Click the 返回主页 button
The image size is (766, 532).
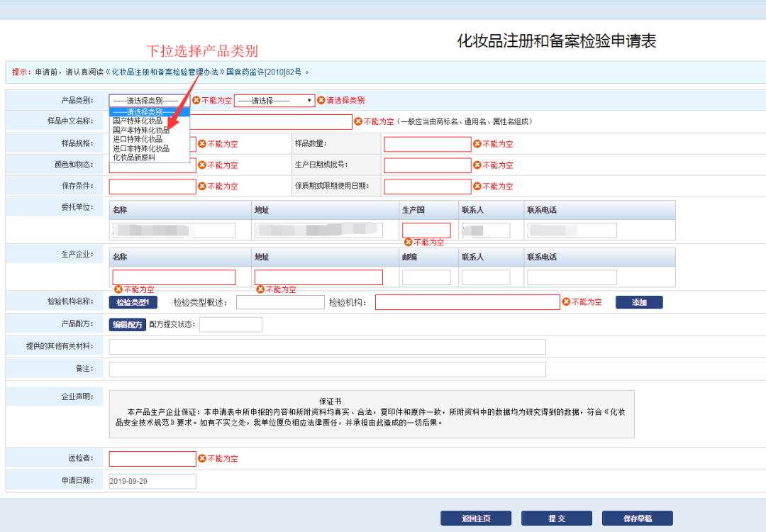pyautogui.click(x=475, y=519)
